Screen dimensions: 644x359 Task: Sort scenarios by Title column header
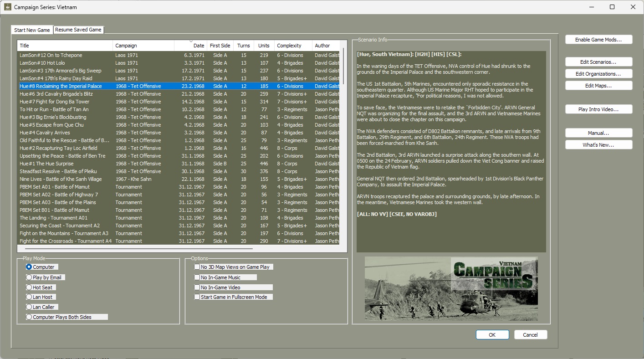[65, 46]
